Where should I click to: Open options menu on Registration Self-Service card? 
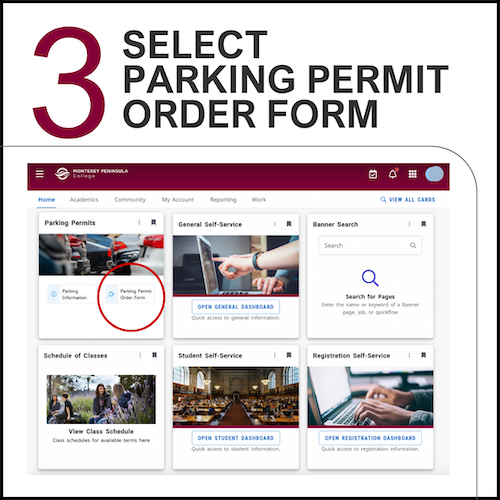pos(409,355)
